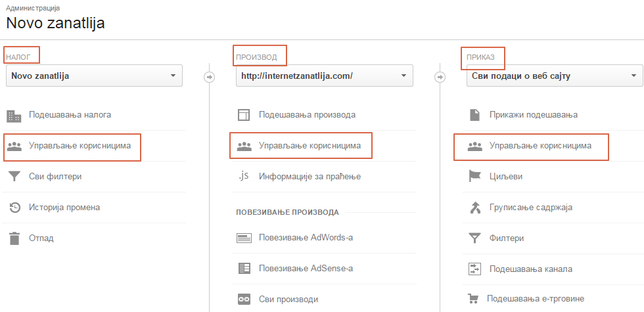Image resolution: width=644 pixels, height=312 pixels.
Task: Go to Повезивање AdSense-a
Action: pos(305,268)
